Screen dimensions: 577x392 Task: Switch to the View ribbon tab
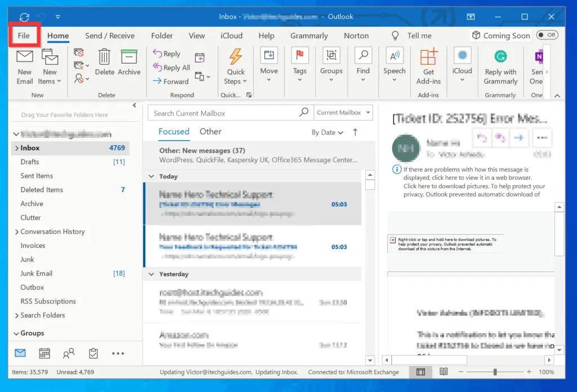(196, 35)
